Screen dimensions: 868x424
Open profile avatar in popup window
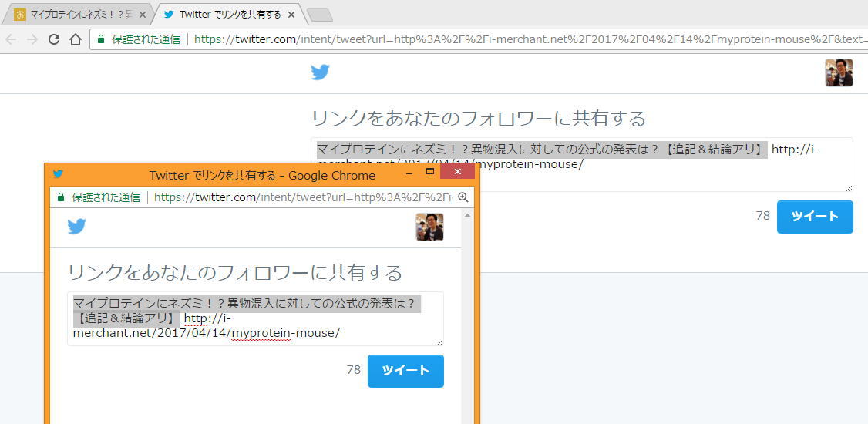click(x=429, y=227)
